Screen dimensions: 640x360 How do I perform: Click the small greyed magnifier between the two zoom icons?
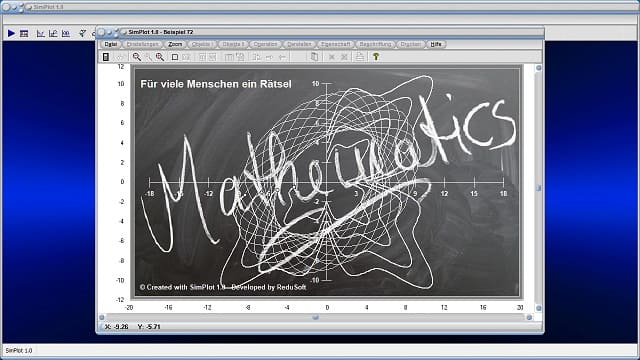coord(148,57)
